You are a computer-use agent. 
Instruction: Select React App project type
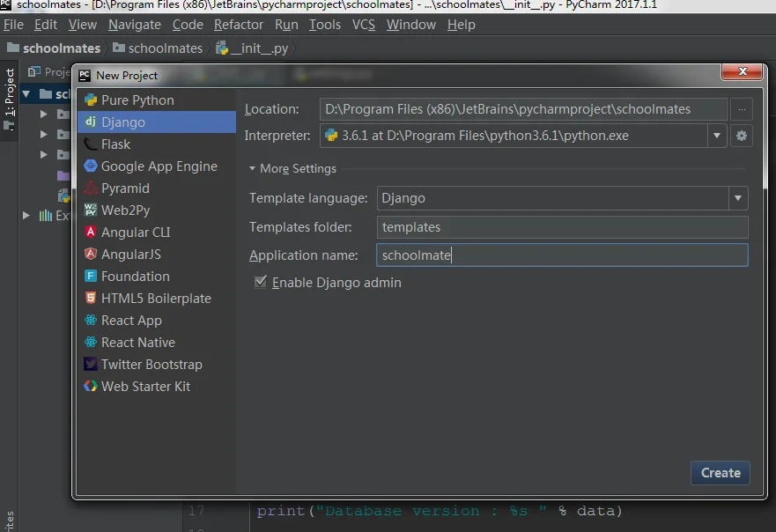click(x=157, y=321)
